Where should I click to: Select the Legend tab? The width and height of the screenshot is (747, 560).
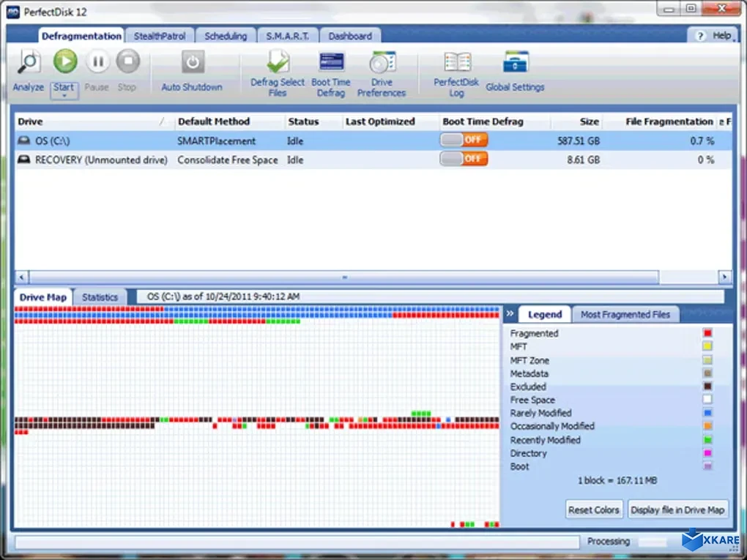[x=545, y=314]
